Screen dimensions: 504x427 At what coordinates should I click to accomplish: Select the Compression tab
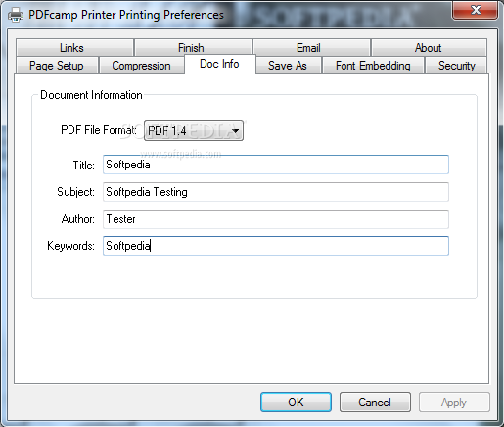click(x=142, y=66)
